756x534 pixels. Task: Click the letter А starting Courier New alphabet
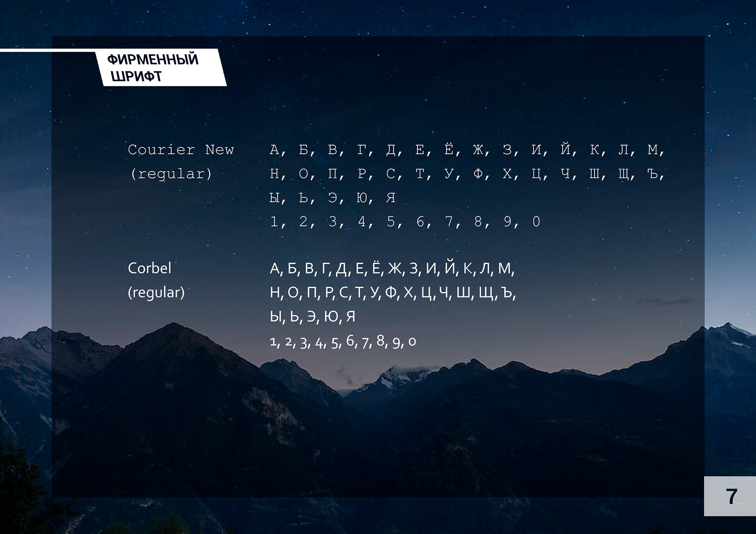pos(274,150)
